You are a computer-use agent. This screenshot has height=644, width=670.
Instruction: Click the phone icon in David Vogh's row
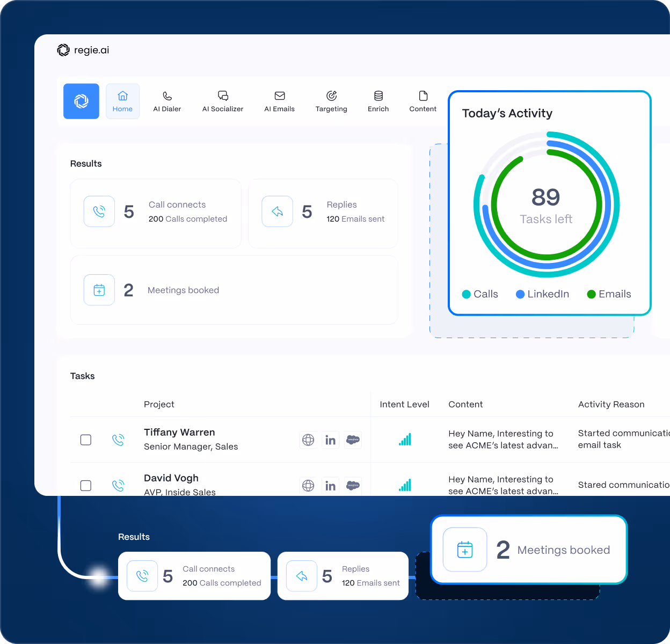pyautogui.click(x=118, y=486)
